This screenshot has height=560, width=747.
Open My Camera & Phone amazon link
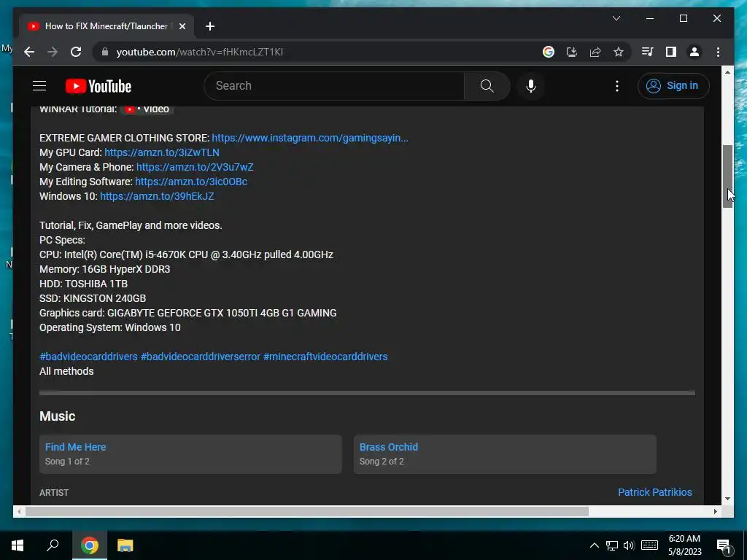coord(195,167)
